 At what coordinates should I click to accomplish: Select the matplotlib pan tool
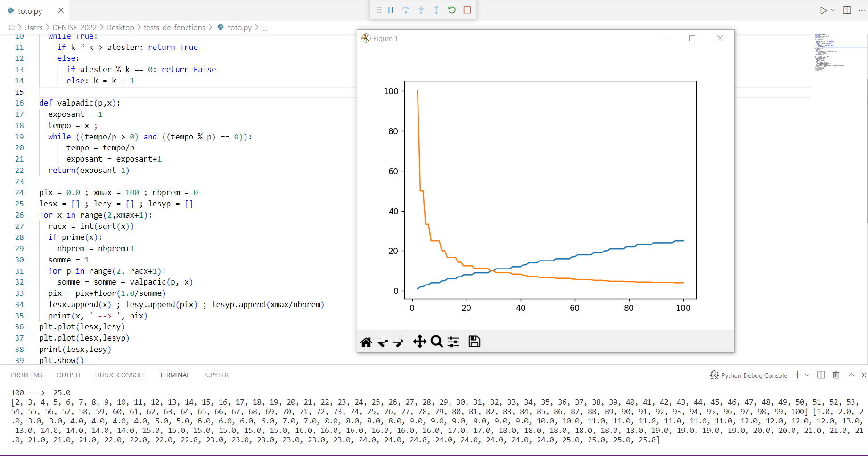coord(419,342)
